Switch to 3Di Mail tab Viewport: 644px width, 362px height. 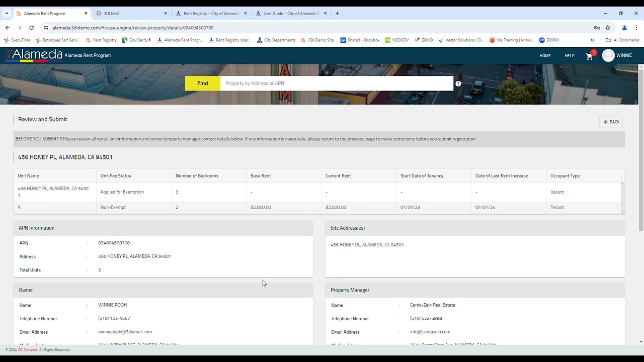tap(131, 14)
